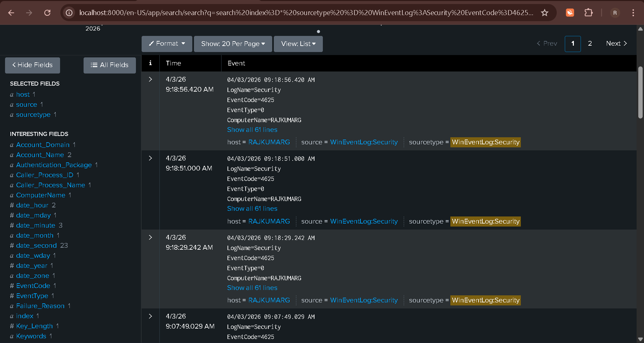The width and height of the screenshot is (644, 343).
Task: Open the View List dropdown
Action: click(x=298, y=44)
